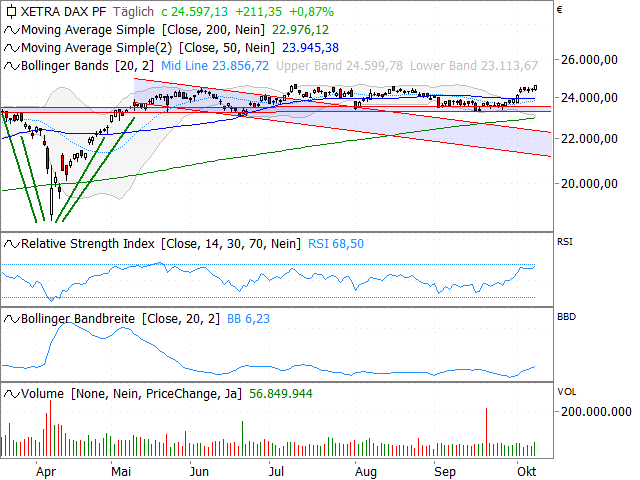Click the Upper Band 24.599,78 legend text
The image size is (640, 480).
(x=339, y=65)
